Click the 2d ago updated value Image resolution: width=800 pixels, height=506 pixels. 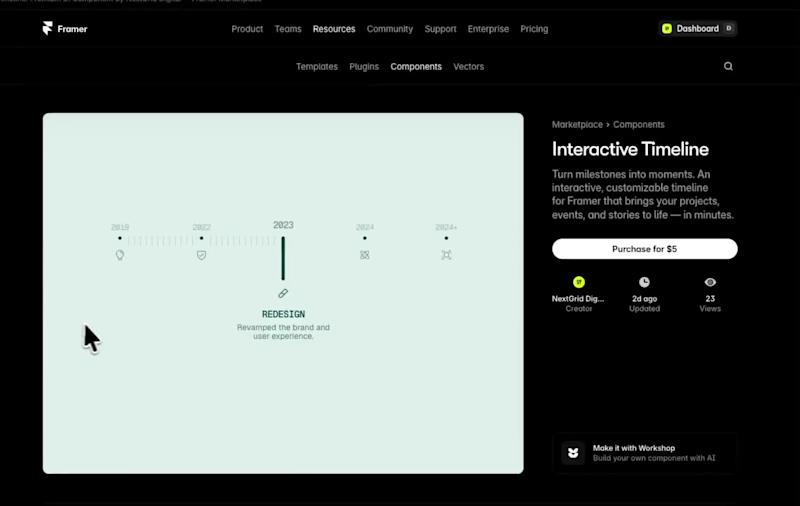644,299
